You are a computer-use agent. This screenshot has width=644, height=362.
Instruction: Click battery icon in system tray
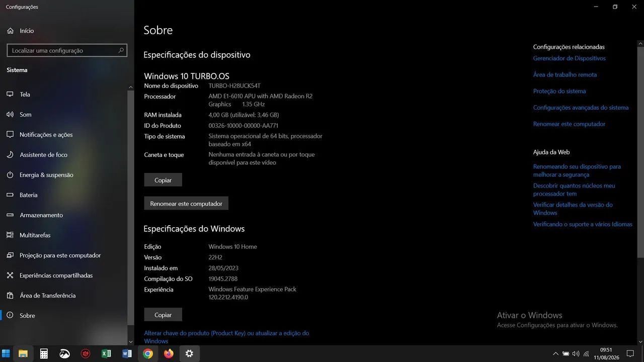pos(566,353)
